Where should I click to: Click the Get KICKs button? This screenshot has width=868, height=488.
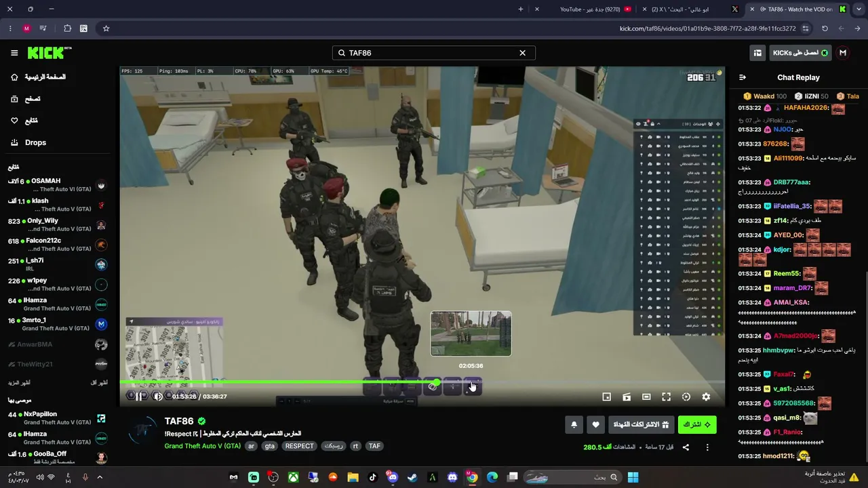[x=800, y=53]
